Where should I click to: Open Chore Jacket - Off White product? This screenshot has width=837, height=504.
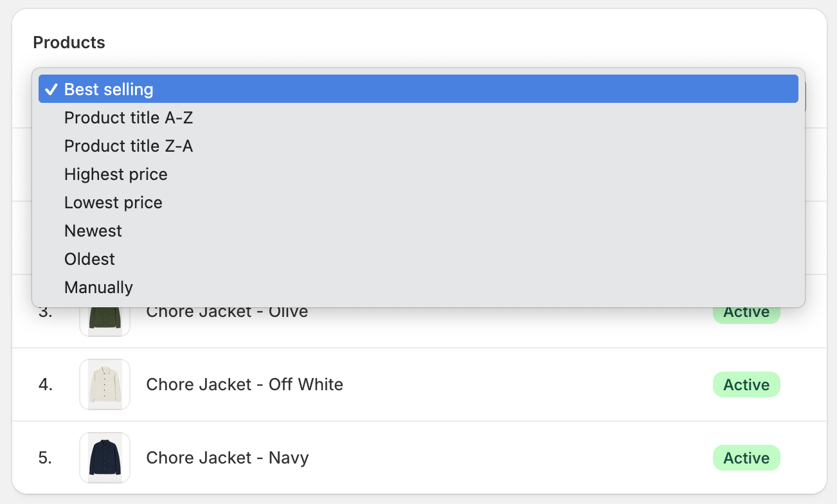pyautogui.click(x=244, y=384)
